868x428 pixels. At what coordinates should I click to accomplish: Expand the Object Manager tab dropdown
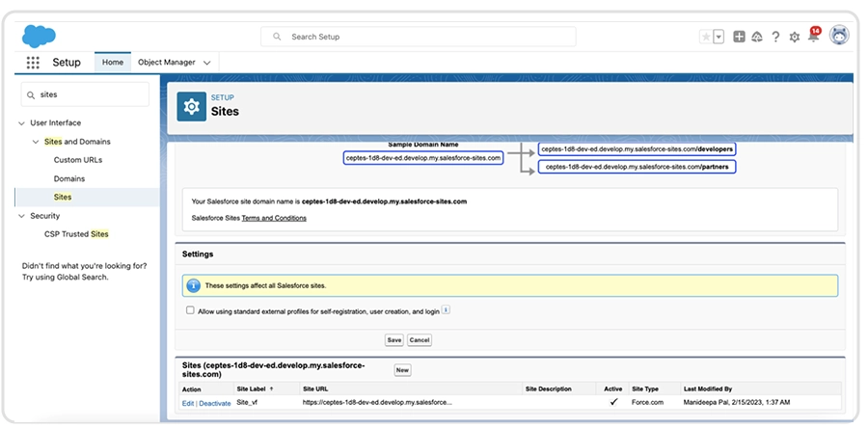point(206,63)
